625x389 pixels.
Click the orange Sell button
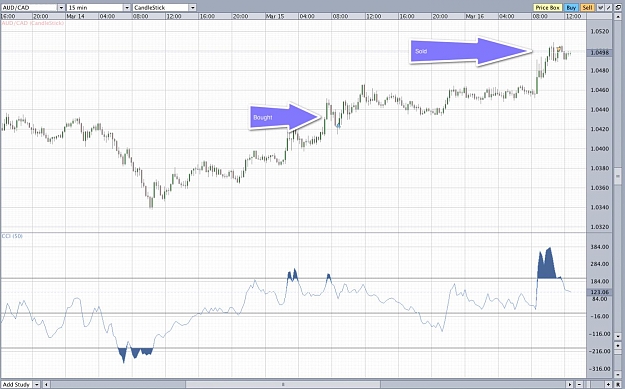tap(588, 8)
